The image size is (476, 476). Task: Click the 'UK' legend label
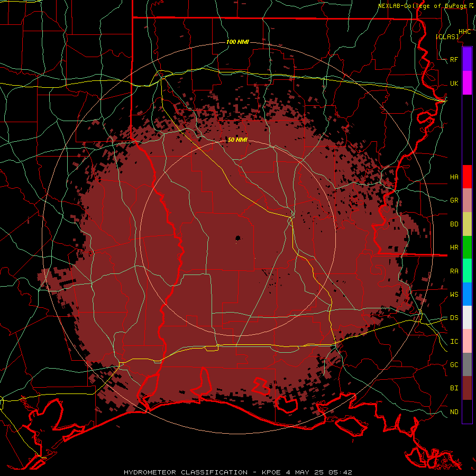[454, 83]
